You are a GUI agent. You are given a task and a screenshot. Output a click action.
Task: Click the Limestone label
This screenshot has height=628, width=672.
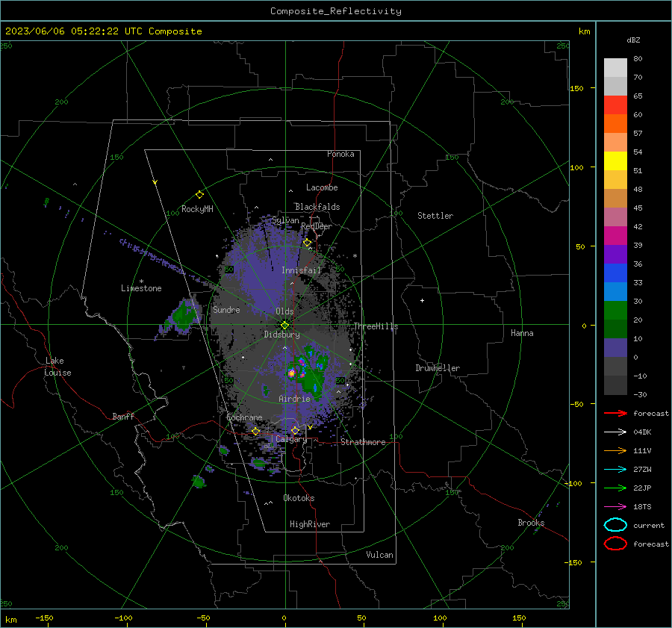click(x=141, y=288)
